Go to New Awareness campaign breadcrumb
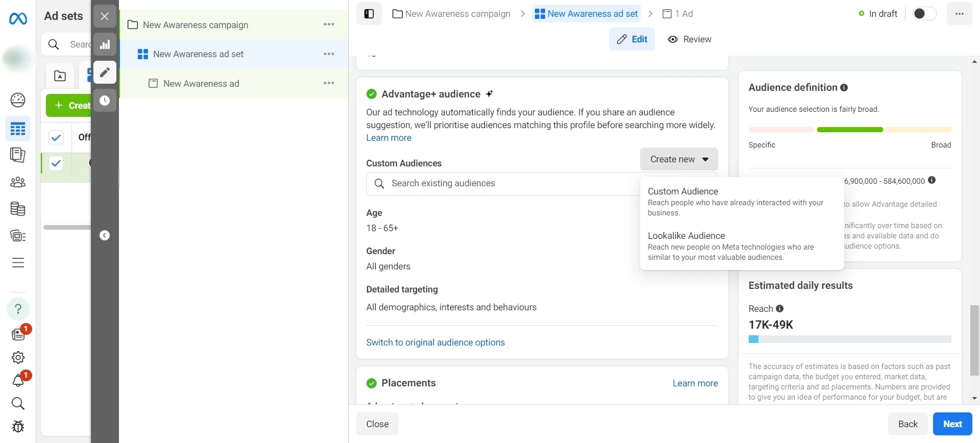980x443 pixels. click(451, 14)
